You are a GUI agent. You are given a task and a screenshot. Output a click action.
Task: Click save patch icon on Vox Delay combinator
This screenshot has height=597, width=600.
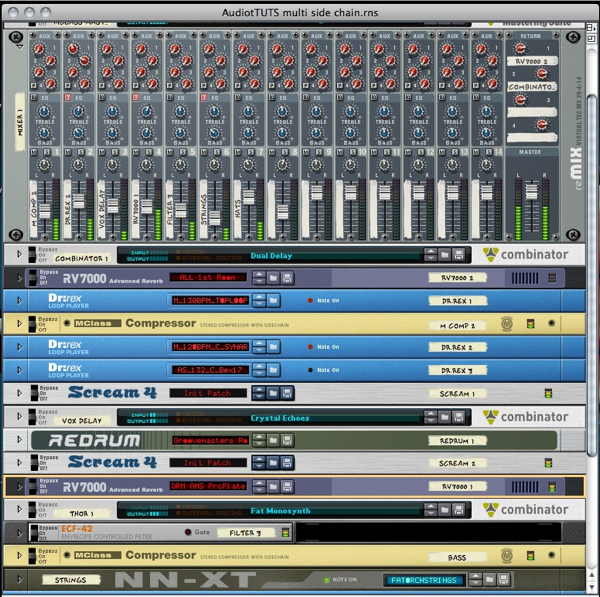(x=458, y=416)
